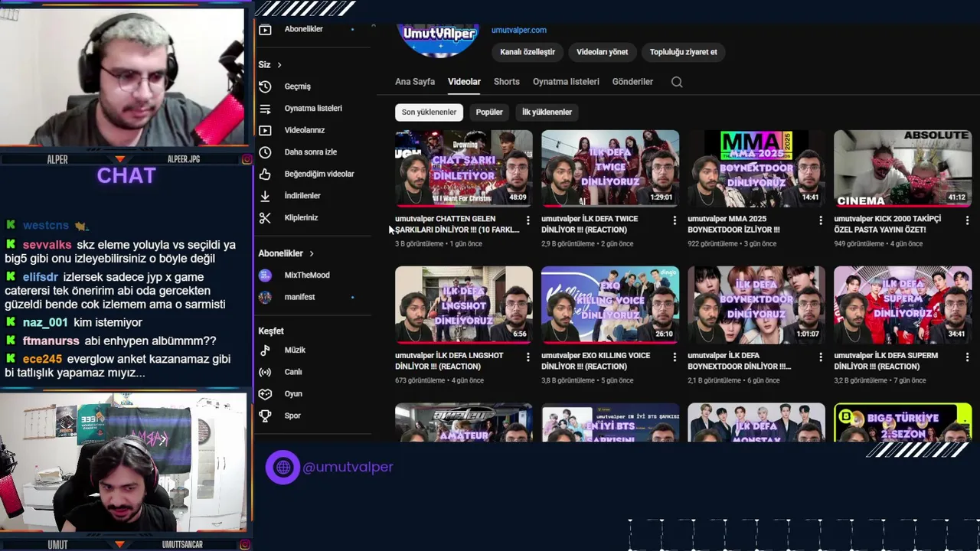The width and height of the screenshot is (980, 551).
Task: Click the İndirilenler download icon
Action: (265, 196)
